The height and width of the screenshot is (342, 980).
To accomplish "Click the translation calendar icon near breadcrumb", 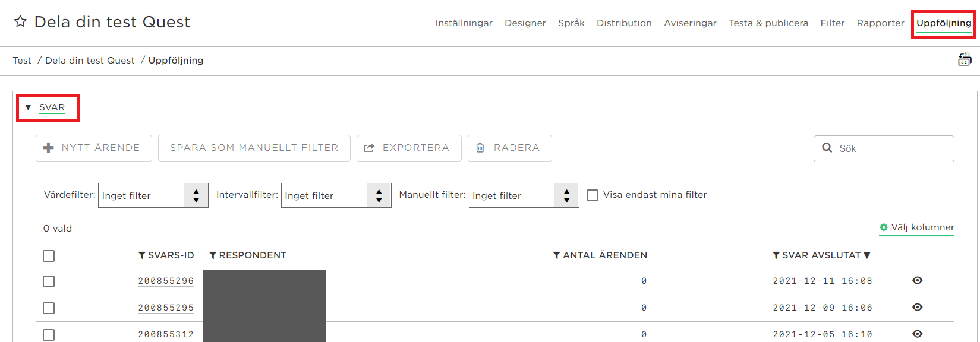I will point(964,59).
